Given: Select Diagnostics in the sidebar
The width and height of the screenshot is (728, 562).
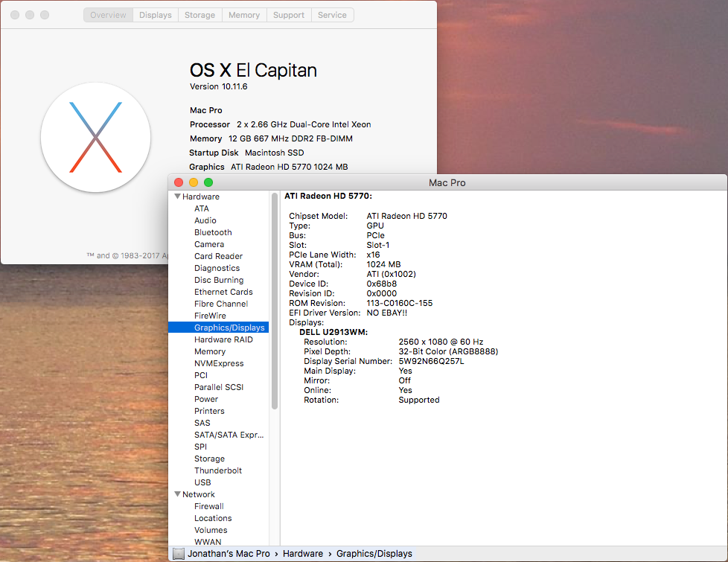Looking at the screenshot, I should coord(217,268).
